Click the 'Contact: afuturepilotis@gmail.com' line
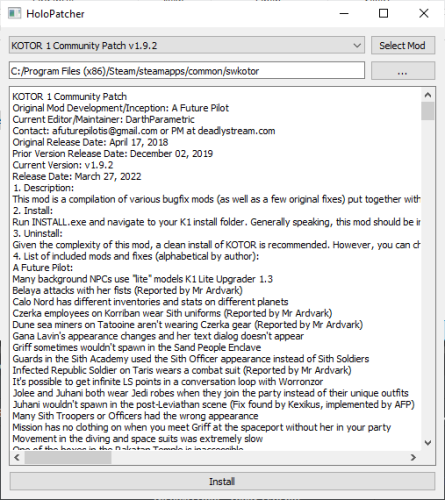Viewport: 445px width, 500px height. 144,131
